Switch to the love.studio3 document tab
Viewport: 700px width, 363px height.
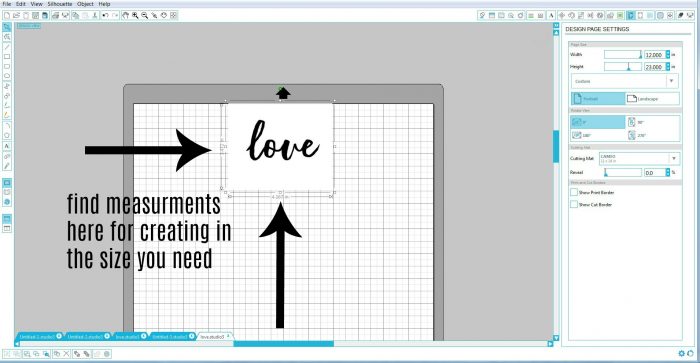pos(213,336)
